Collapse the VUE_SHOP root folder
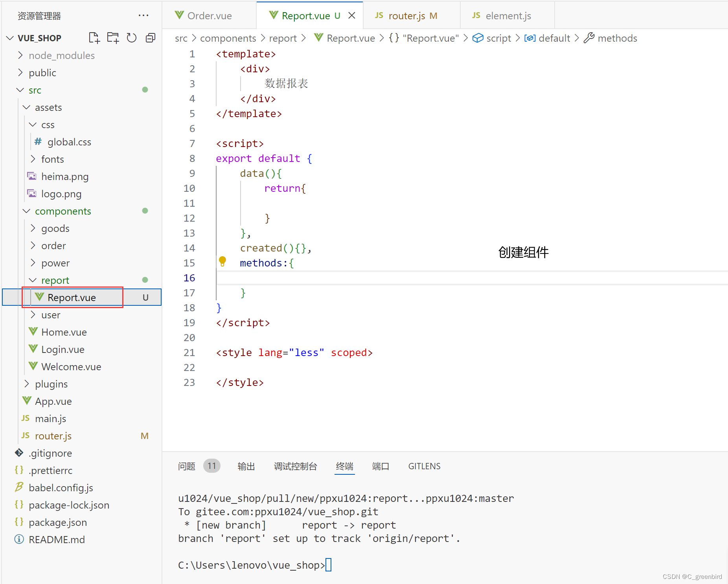This screenshot has height=584, width=728. (11, 38)
